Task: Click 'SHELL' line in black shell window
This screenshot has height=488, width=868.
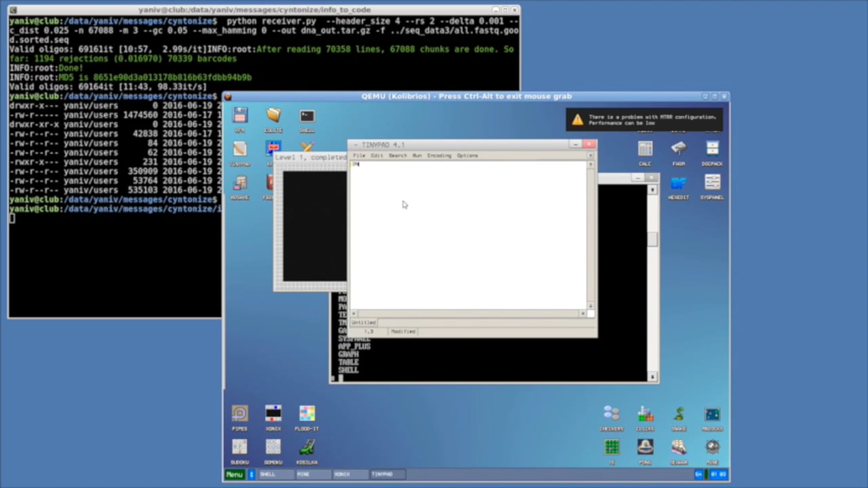Action: 348,370
